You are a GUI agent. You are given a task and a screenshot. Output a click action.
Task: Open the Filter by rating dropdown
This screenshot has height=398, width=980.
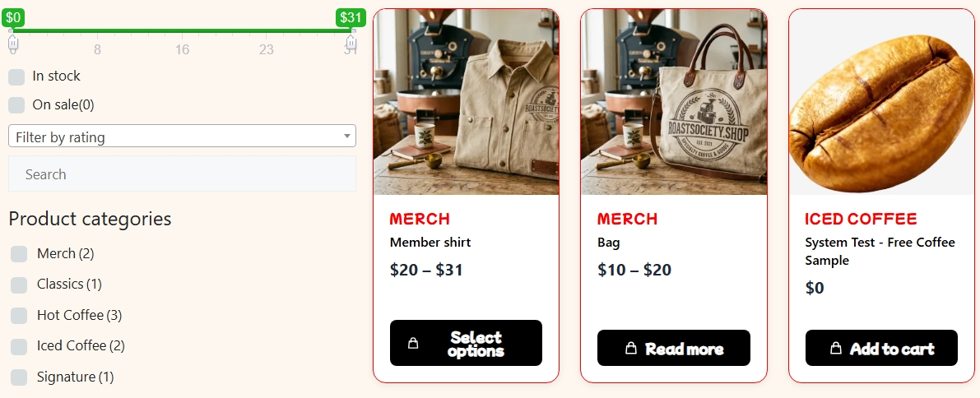(182, 137)
